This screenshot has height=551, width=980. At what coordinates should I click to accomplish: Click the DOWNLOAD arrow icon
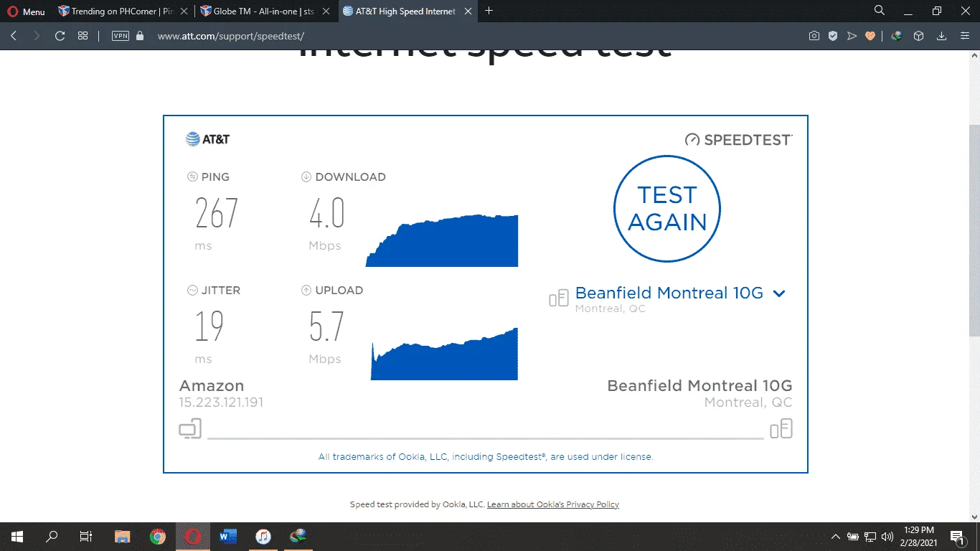coord(306,177)
